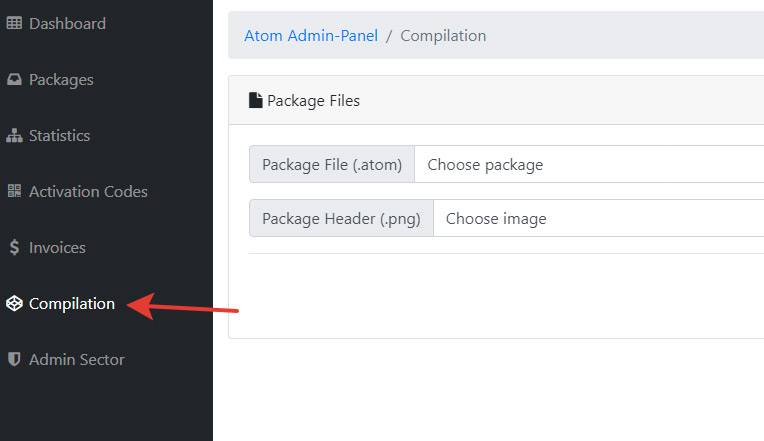Click the Admin Sector shield icon
Image resolution: width=764 pixels, height=441 pixels.
[14, 359]
